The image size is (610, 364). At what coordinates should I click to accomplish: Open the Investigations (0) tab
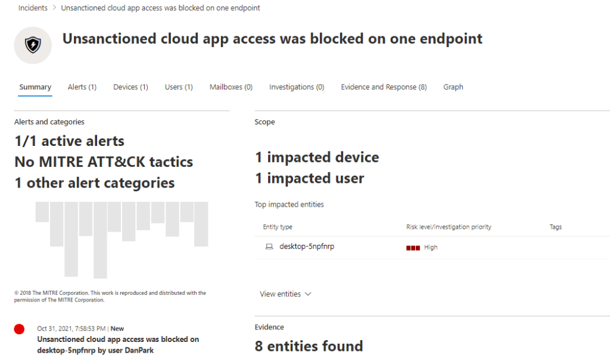click(297, 87)
